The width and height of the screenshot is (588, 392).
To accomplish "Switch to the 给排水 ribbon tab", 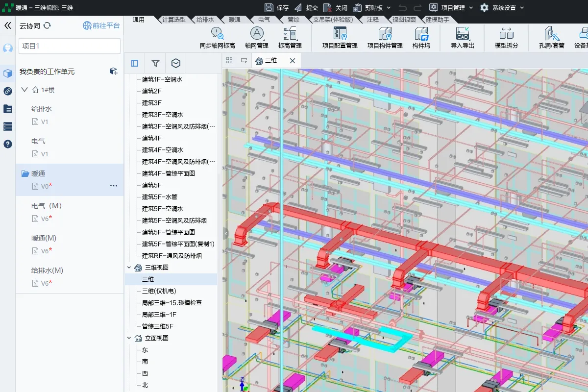I will click(205, 20).
